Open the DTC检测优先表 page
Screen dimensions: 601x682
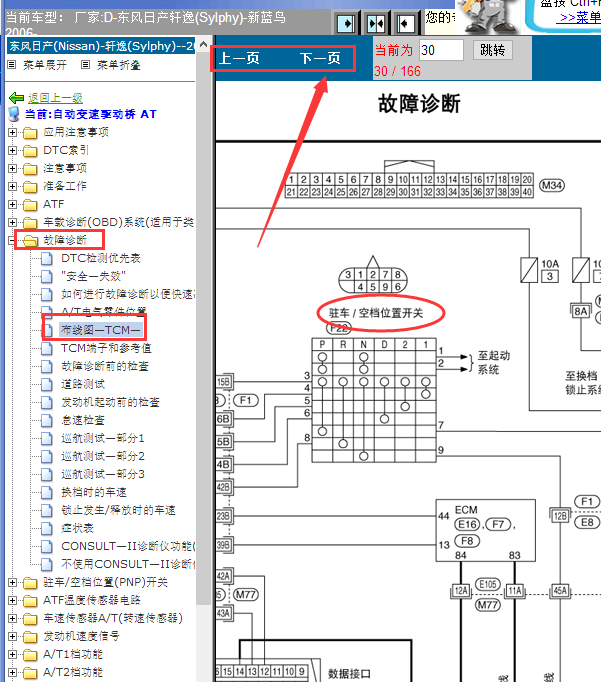(x=101, y=258)
